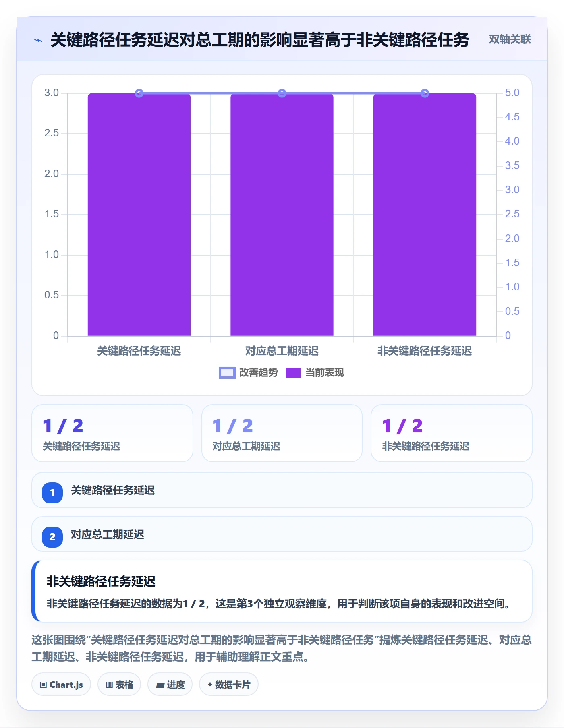This screenshot has height=728, width=564.
Task: Open the list row 关键路径任务延迟
Action: pyautogui.click(x=282, y=490)
